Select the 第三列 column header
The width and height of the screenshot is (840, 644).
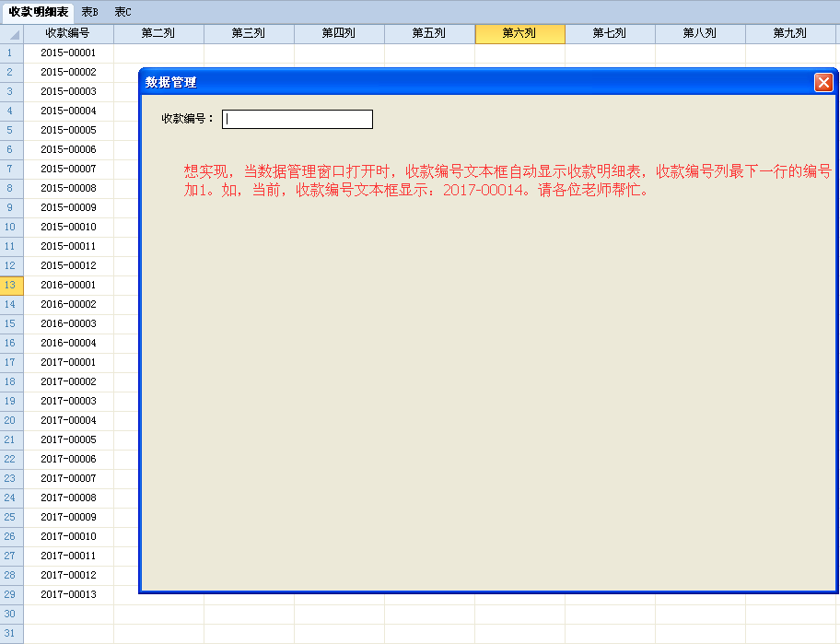coord(249,33)
